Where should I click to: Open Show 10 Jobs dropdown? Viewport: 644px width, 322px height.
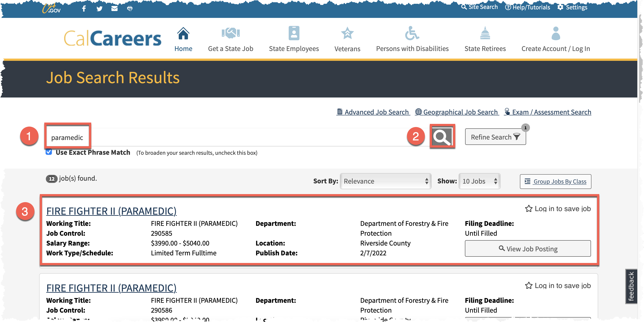(479, 181)
